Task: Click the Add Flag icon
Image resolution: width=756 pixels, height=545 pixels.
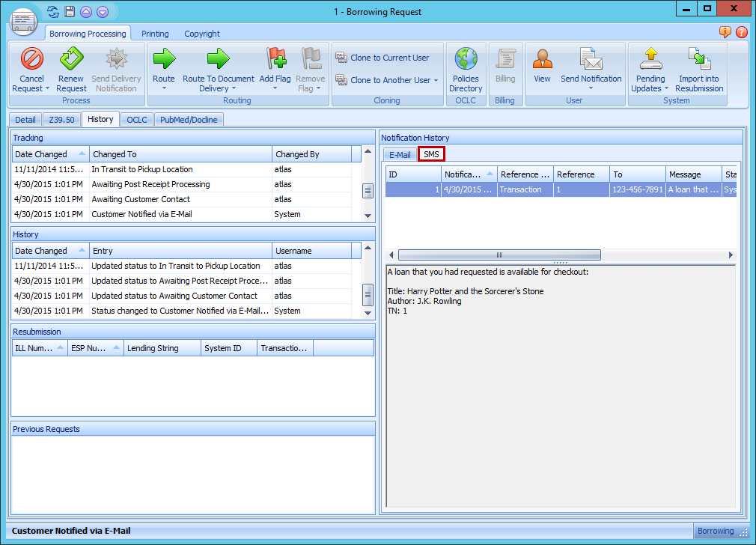Action: pyautogui.click(x=275, y=59)
